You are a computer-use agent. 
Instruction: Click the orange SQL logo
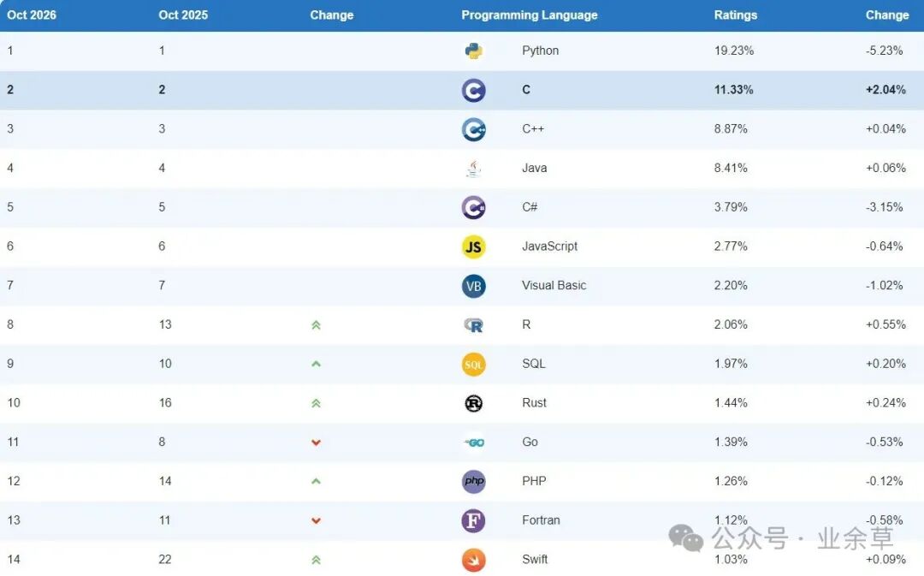pos(473,365)
